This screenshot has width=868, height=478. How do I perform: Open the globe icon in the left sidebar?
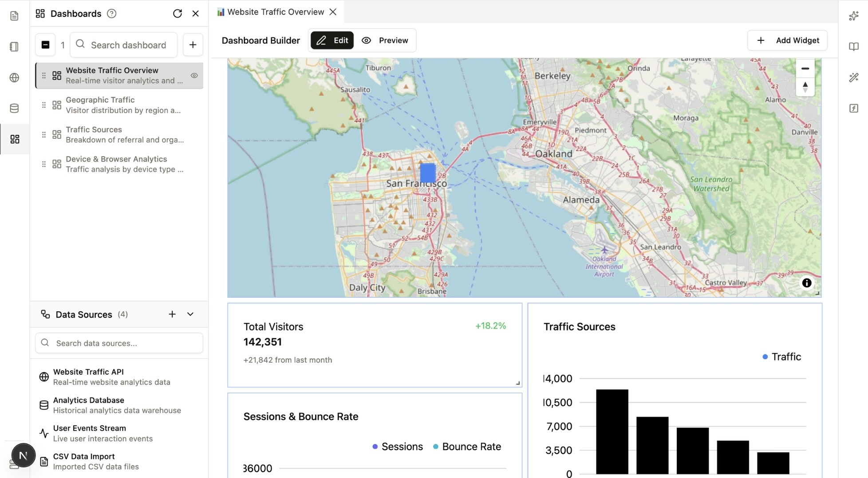[15, 77]
